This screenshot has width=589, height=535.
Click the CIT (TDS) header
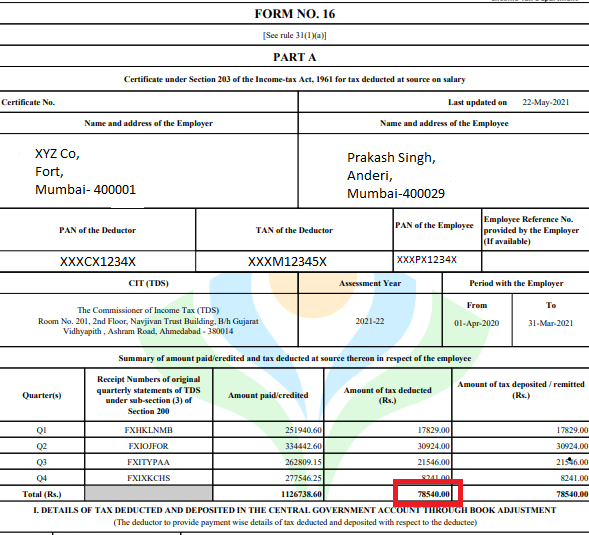(x=148, y=283)
